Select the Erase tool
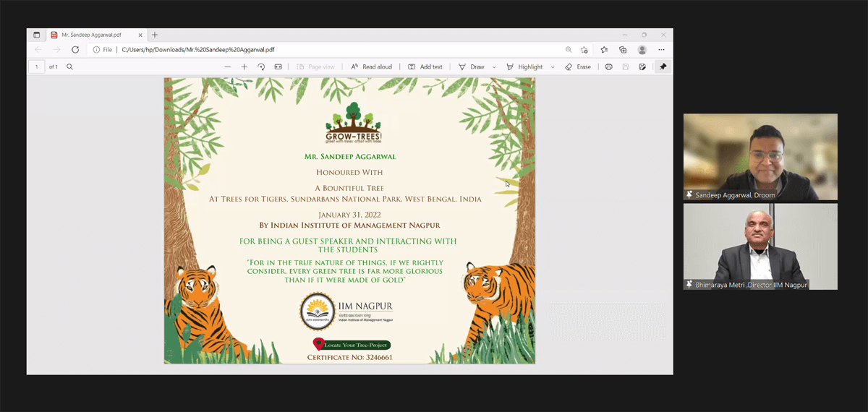868x412 pixels. coord(578,66)
